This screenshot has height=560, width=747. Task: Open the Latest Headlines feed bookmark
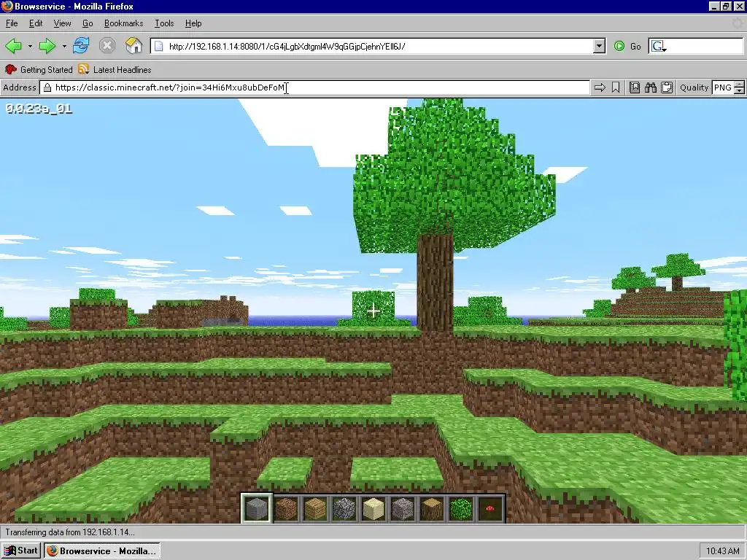pos(115,69)
